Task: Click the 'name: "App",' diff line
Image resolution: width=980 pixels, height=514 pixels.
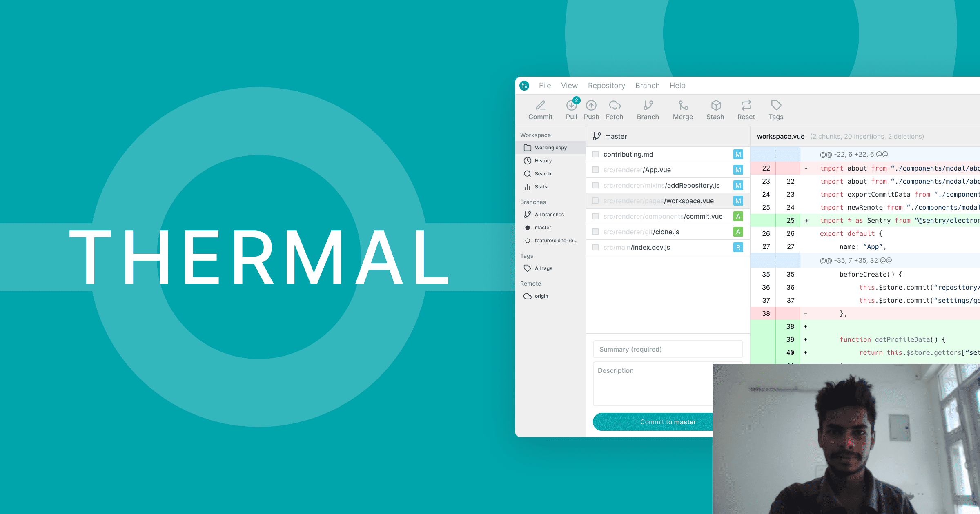Action: [x=865, y=246]
